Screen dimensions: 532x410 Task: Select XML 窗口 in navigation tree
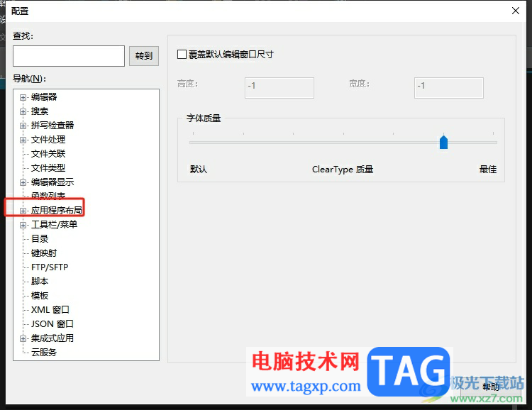click(50, 310)
